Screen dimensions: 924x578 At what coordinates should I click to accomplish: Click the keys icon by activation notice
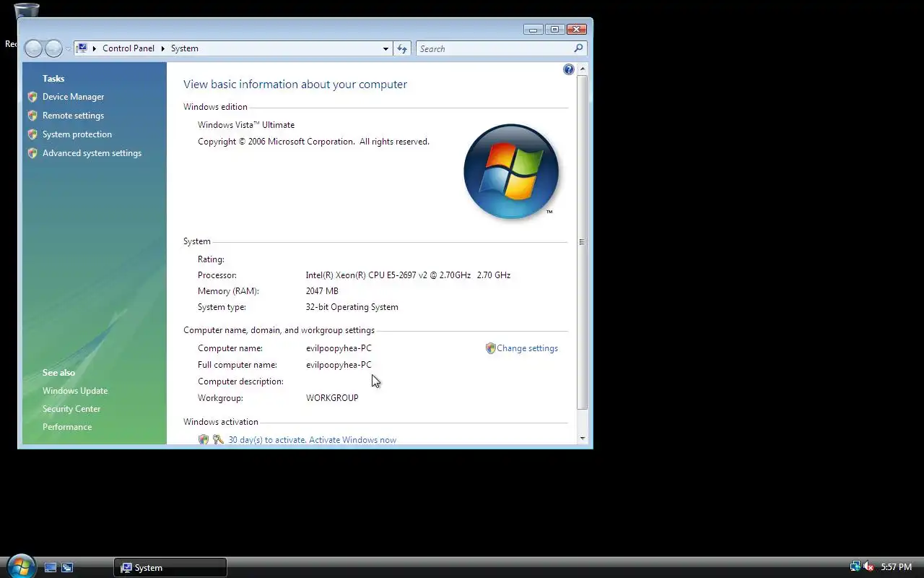pyautogui.click(x=218, y=439)
